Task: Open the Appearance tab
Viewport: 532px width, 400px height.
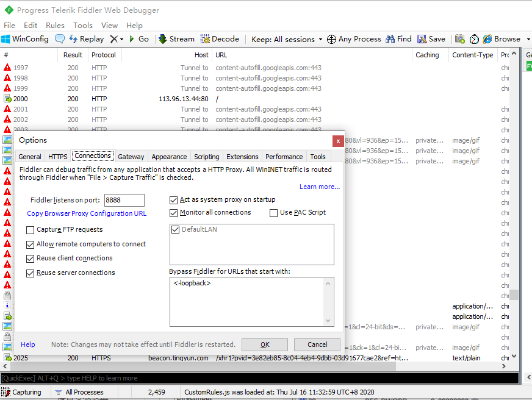Action: click(169, 157)
